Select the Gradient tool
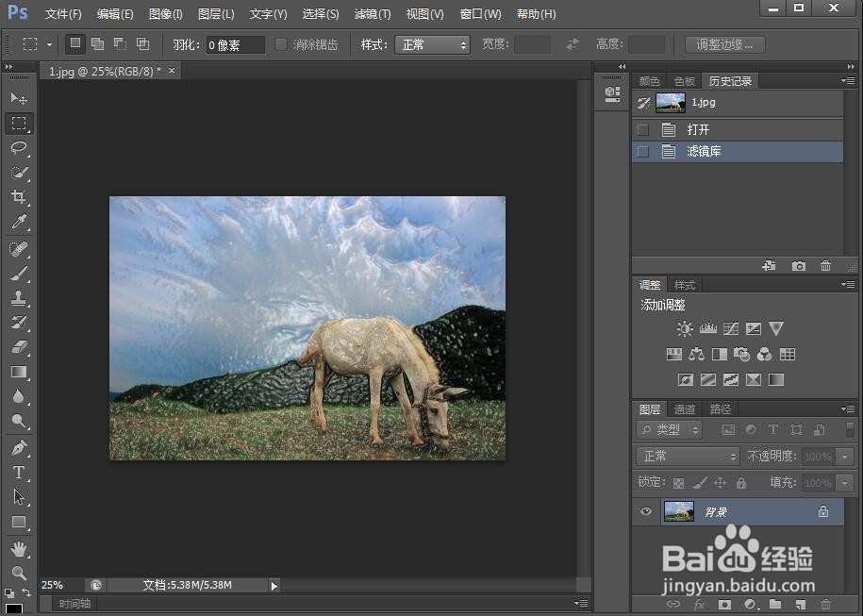The width and height of the screenshot is (863, 616). [19, 372]
